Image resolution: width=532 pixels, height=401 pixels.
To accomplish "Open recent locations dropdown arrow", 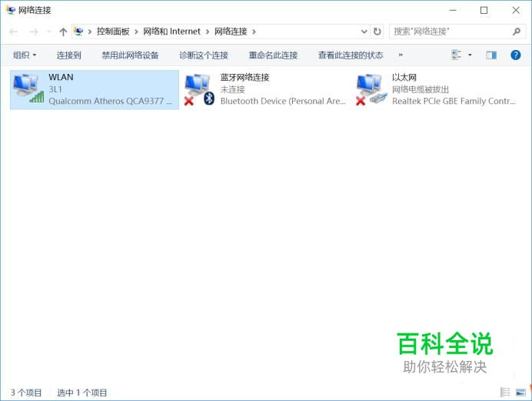I will 49,32.
